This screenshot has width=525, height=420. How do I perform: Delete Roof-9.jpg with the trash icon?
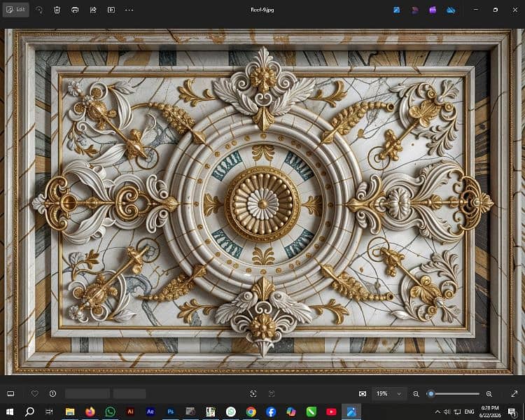(57, 10)
